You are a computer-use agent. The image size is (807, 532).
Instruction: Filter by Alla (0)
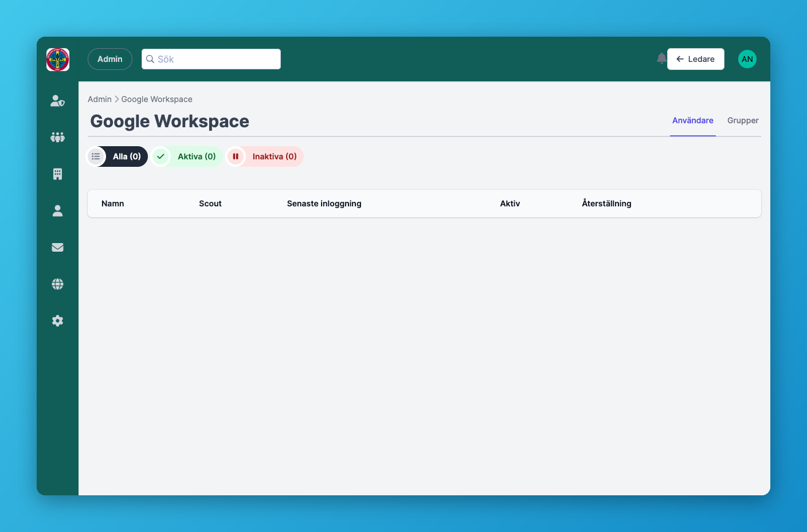coord(117,157)
